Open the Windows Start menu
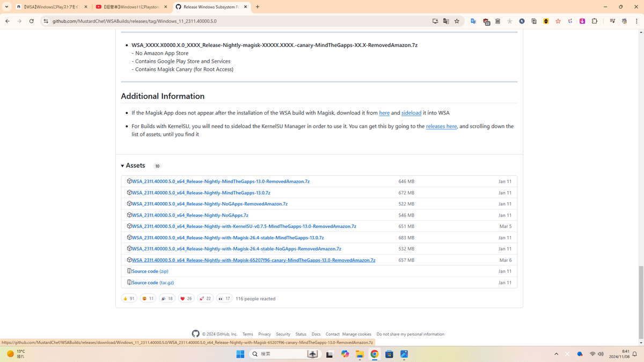This screenshot has height=362, width=644. 240,354
